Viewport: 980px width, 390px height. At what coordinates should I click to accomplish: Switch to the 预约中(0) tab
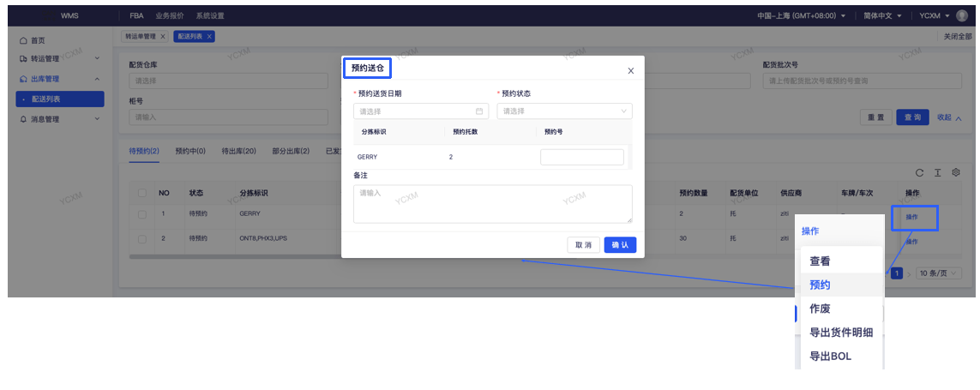(190, 151)
